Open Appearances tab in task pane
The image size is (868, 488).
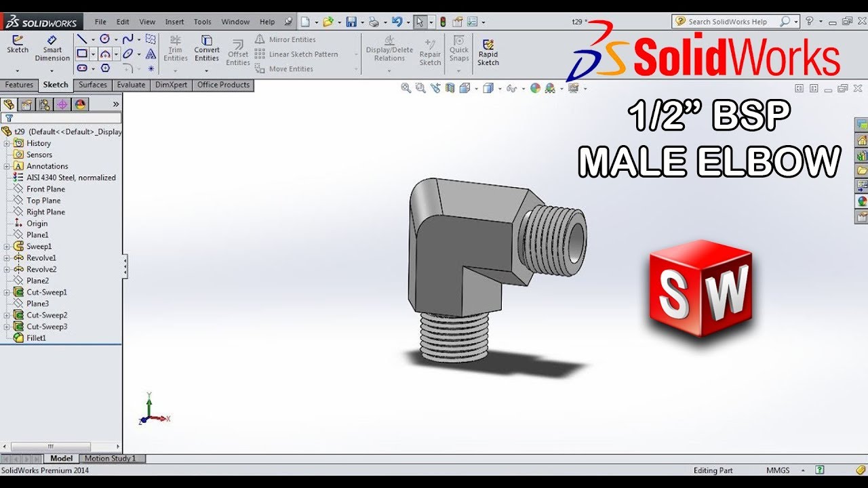862,201
